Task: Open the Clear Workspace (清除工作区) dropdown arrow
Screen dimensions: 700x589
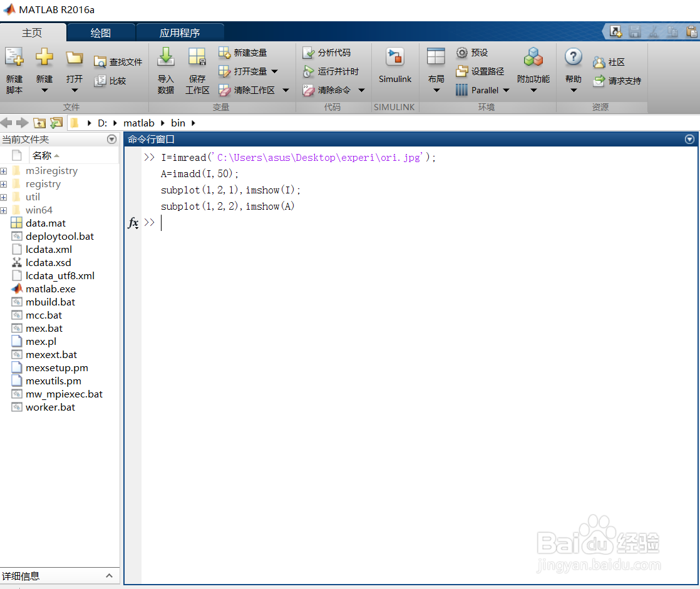Action: coord(286,90)
